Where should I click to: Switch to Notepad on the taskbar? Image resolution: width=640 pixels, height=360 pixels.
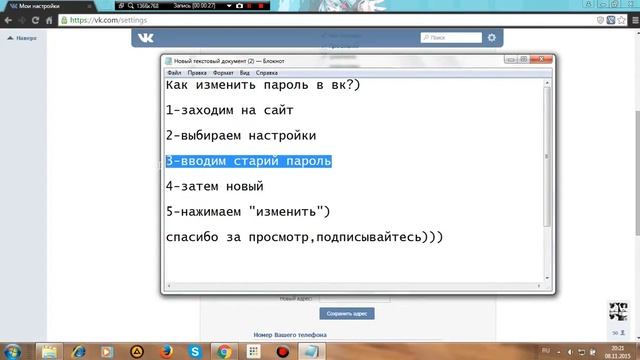[x=311, y=351]
